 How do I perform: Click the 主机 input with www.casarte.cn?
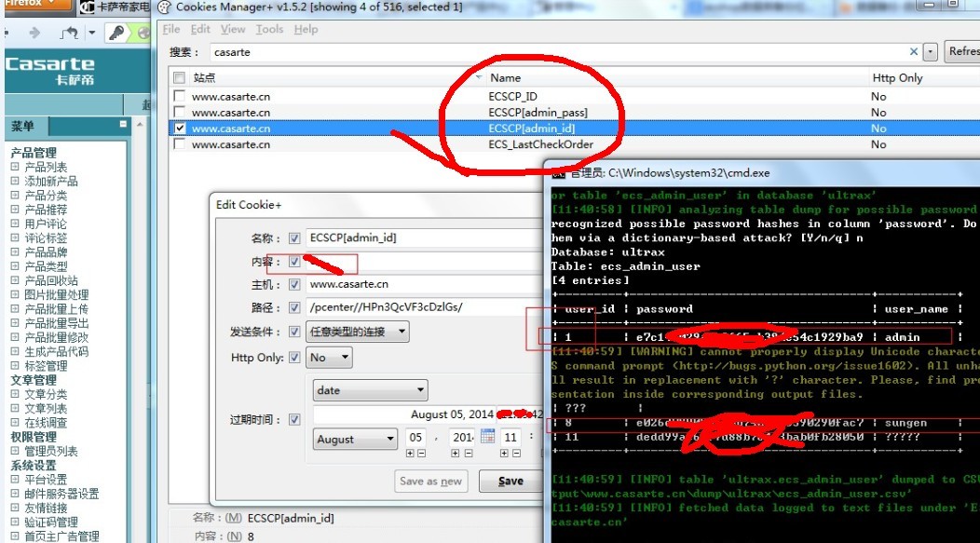425,284
